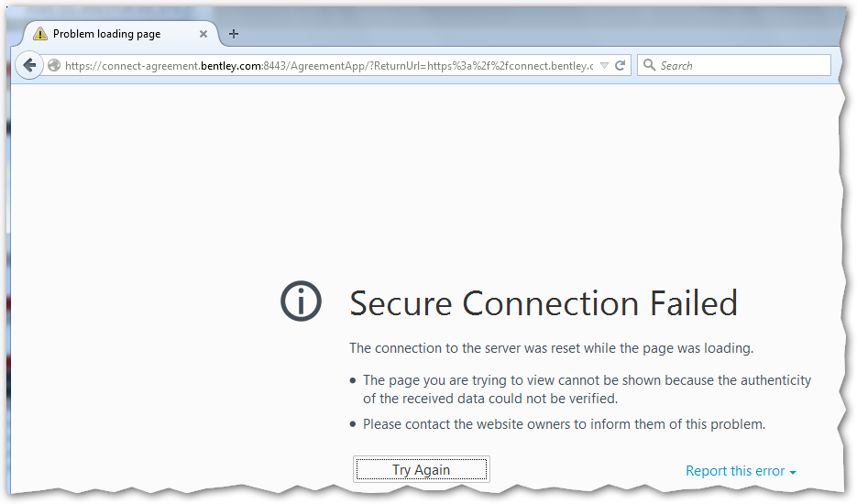
Task: Click bentley.com domain in the address bar
Action: click(231, 65)
